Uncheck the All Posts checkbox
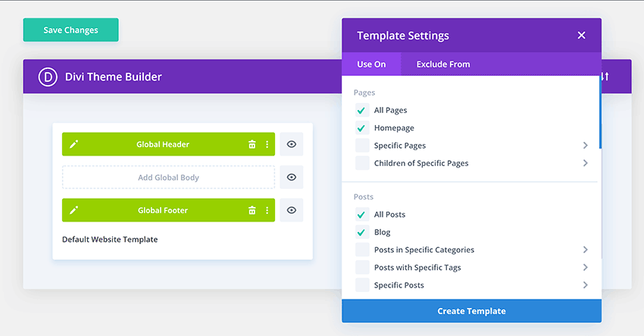The width and height of the screenshot is (644, 336). (362, 215)
